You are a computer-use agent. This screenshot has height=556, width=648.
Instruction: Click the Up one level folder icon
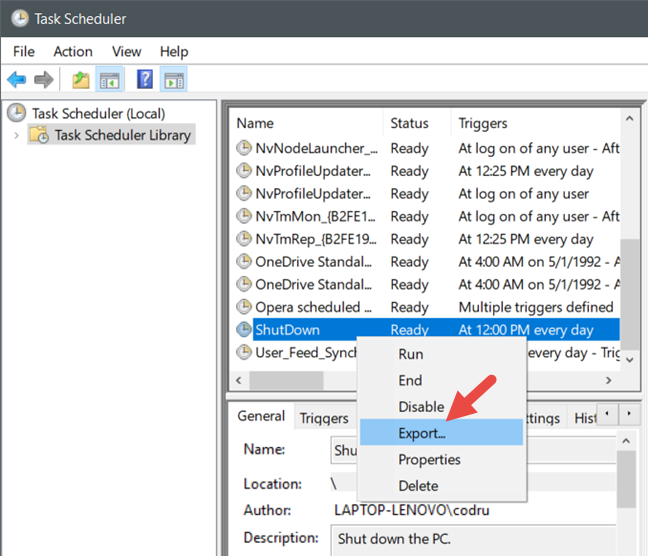pos(81,79)
